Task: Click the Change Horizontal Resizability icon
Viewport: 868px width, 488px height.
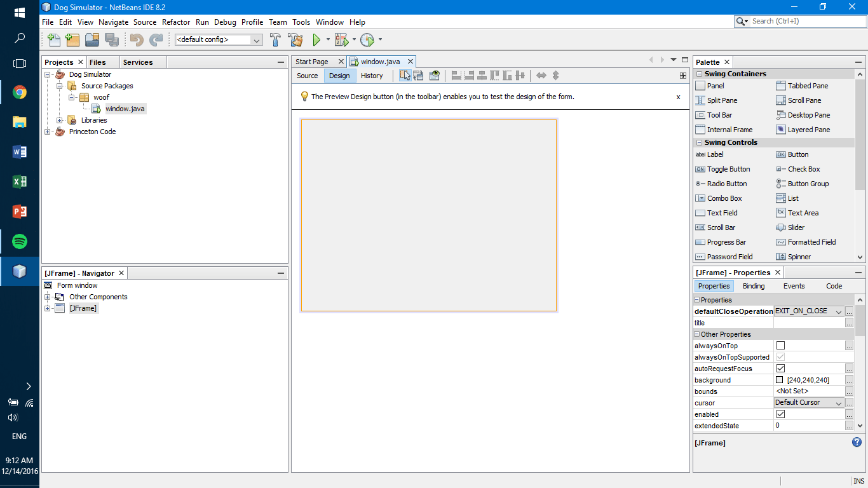Action: [541, 76]
